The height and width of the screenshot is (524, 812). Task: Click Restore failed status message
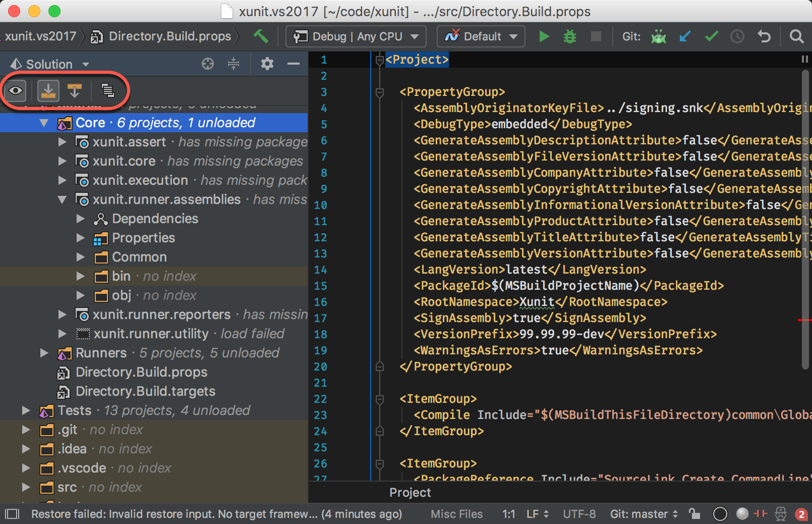tap(217, 514)
